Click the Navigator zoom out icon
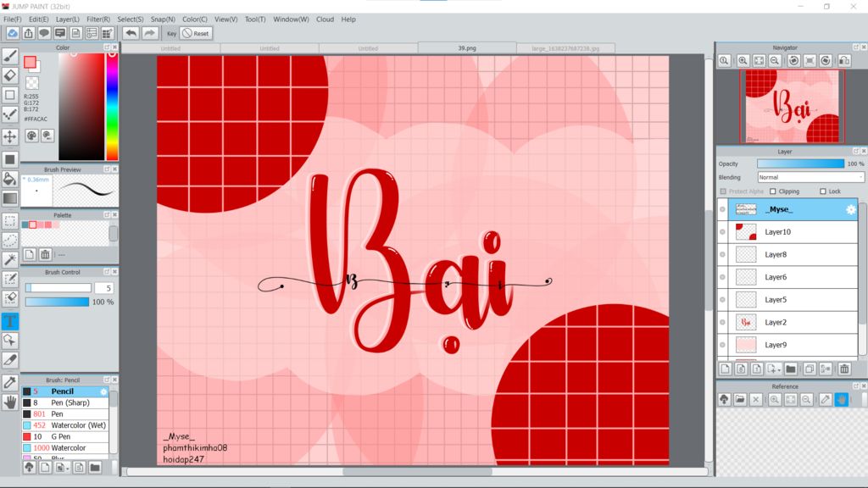 775,60
